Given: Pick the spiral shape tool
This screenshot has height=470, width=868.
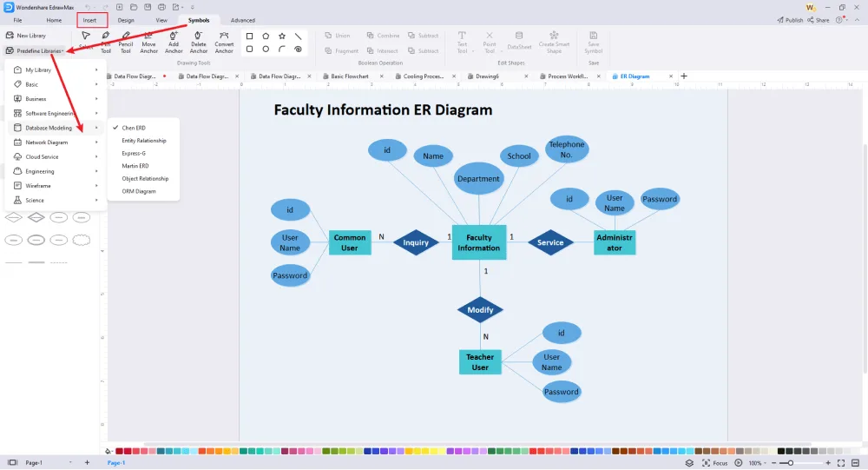Looking at the screenshot, I should pyautogui.click(x=299, y=50).
